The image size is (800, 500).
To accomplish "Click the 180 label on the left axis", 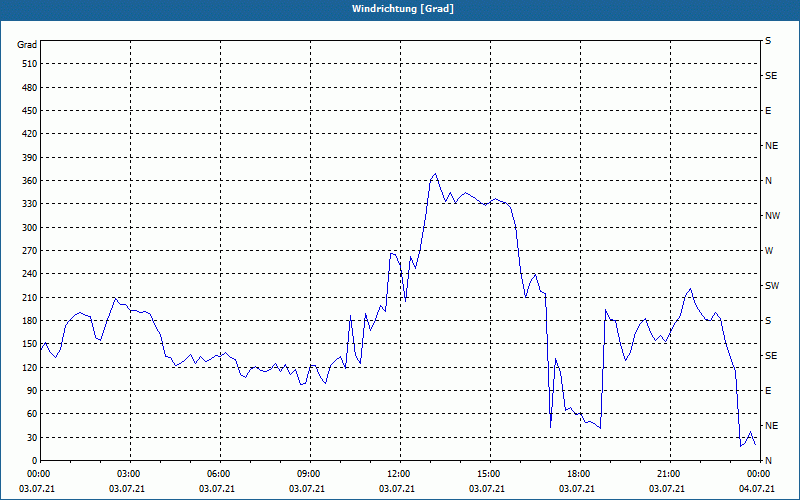I will pyautogui.click(x=30, y=321).
